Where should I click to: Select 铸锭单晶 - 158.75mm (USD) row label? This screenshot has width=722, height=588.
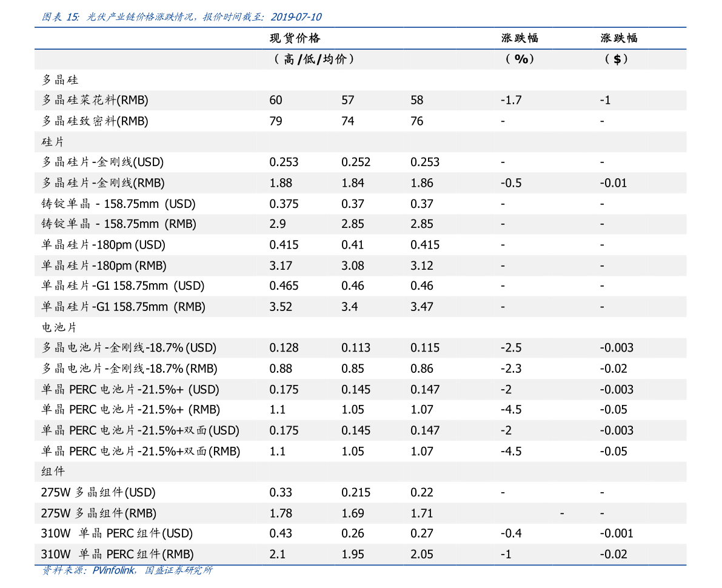[118, 204]
